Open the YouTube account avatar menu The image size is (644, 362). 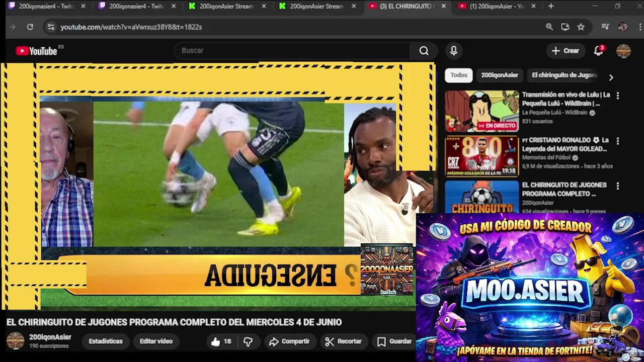click(623, 51)
